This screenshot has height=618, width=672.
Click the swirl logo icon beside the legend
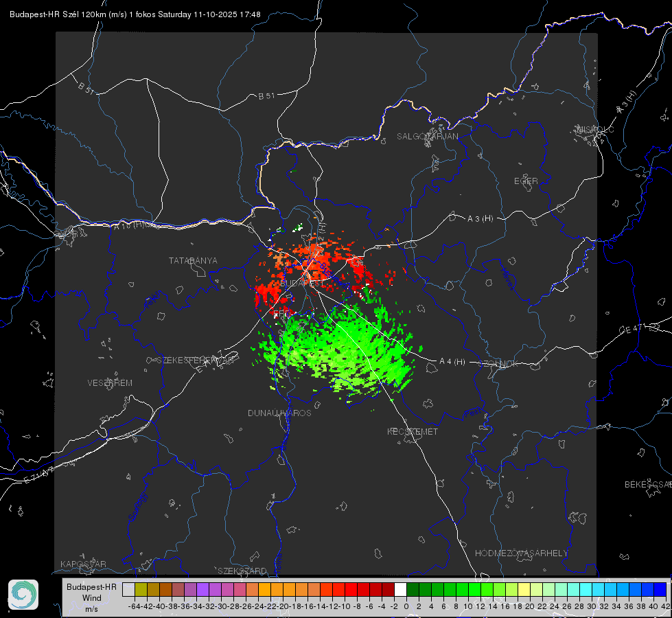(23, 595)
